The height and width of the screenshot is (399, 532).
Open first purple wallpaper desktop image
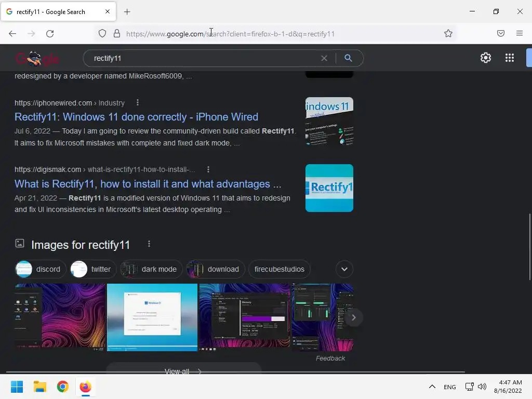[x=60, y=317]
